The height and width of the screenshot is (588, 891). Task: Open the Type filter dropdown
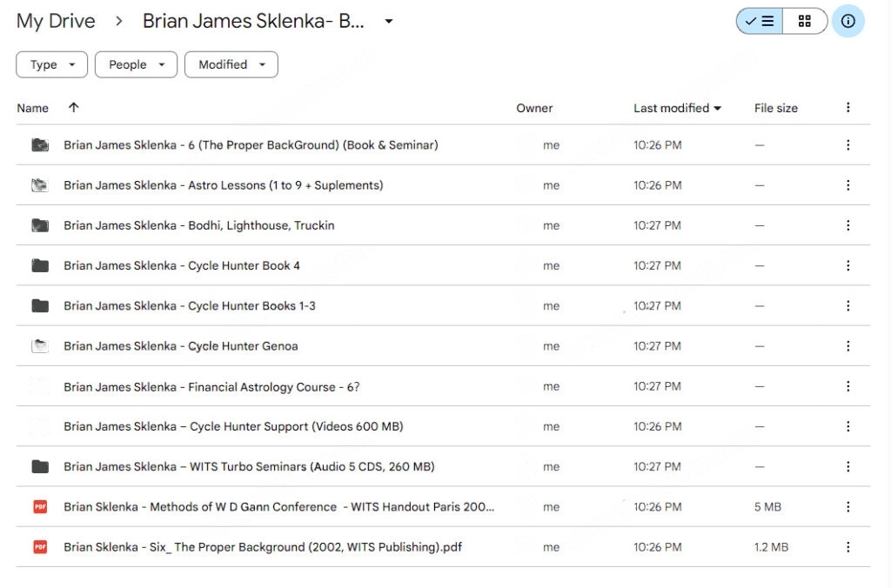51,64
